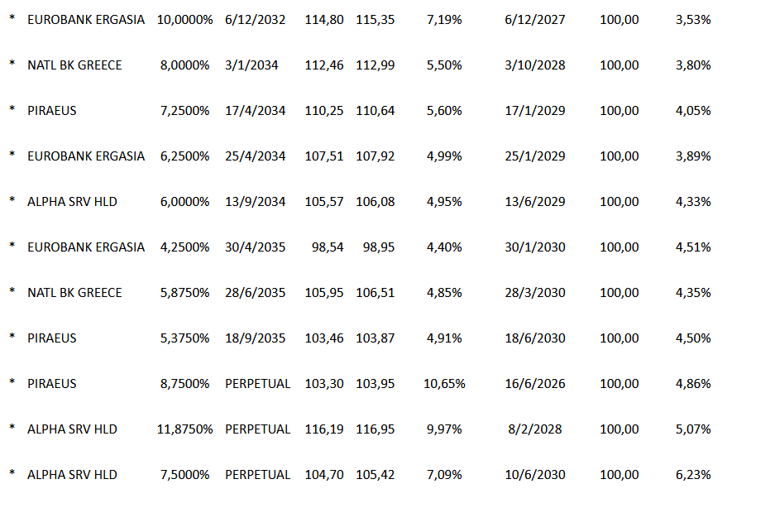Select the 4,2500% coupon cell
The image size is (775, 532).
pos(184,247)
